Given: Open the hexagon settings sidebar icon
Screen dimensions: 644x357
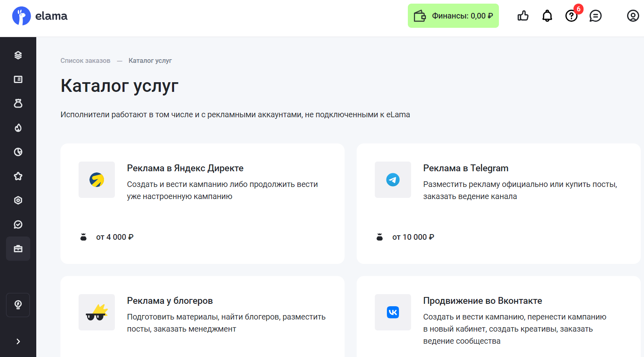Looking at the screenshot, I should click(x=18, y=200).
